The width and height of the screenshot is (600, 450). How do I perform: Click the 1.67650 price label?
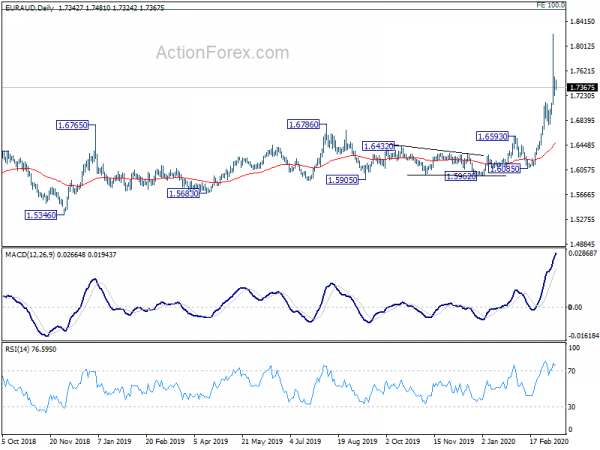point(72,125)
